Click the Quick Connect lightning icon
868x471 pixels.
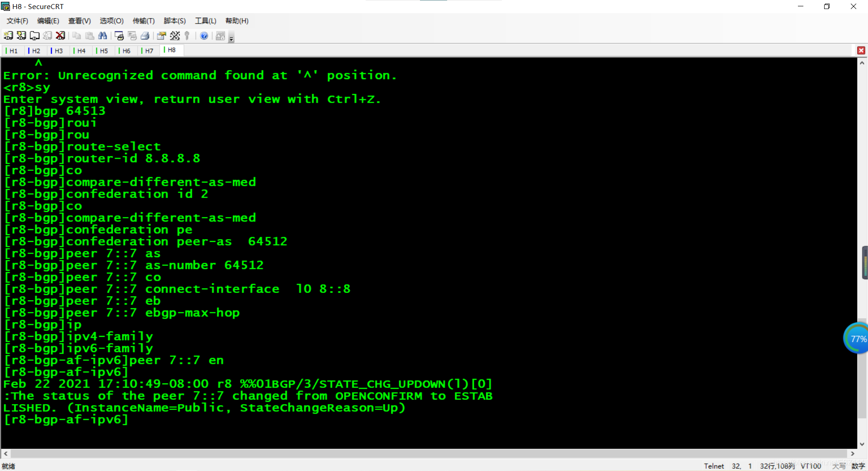coord(21,36)
